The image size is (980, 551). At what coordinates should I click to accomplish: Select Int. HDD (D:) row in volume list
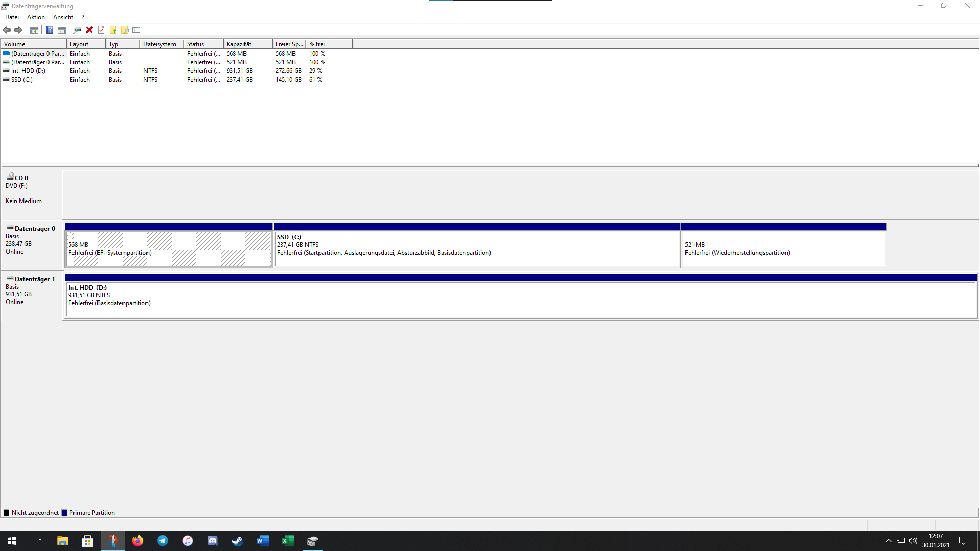click(29, 71)
